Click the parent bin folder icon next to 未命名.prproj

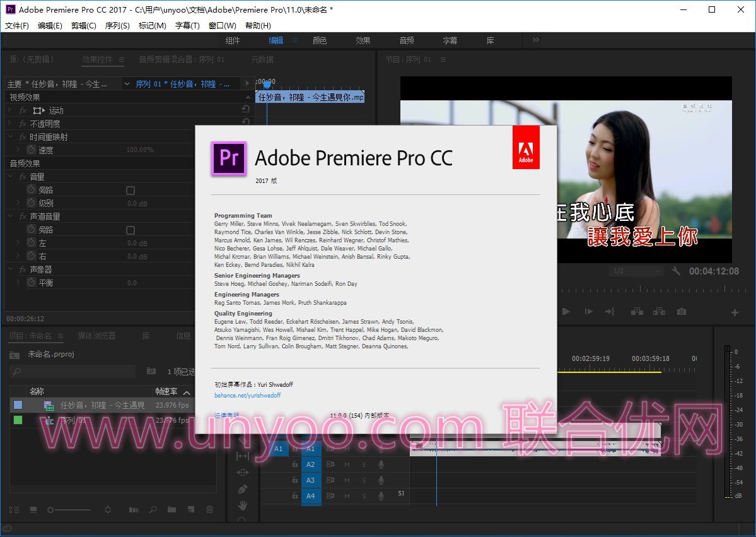(15, 355)
